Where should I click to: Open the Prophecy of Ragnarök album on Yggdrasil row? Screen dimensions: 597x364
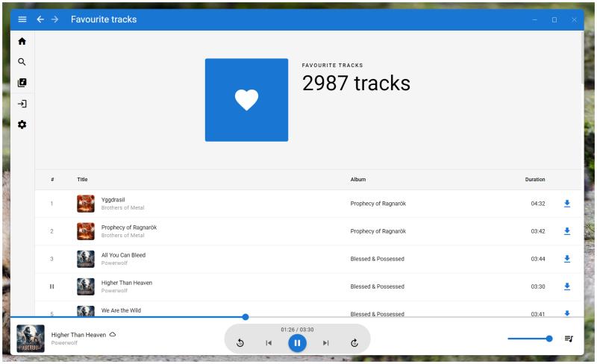[x=378, y=204]
